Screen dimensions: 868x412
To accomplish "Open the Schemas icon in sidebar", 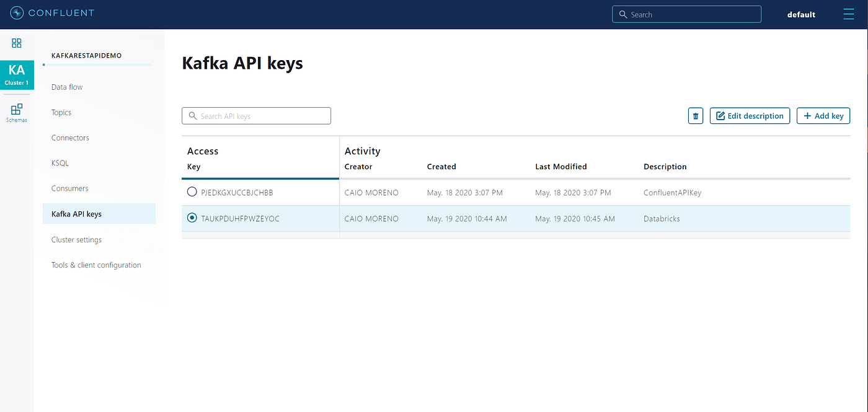I will [x=17, y=113].
